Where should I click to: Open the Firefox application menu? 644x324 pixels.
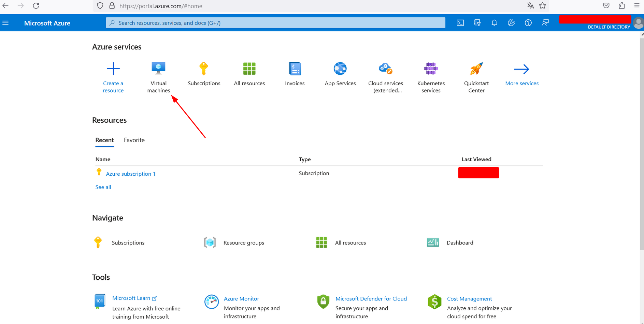point(637,5)
